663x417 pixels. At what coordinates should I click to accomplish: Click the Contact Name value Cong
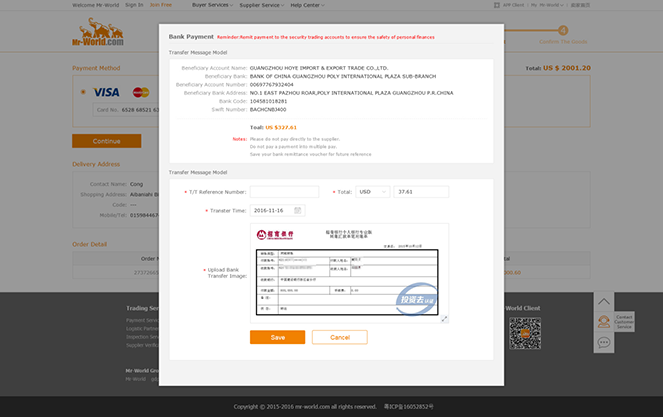[136, 184]
